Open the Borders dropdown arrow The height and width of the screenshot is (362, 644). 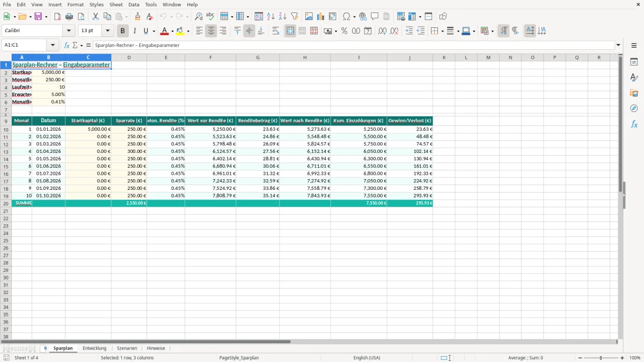(442, 31)
